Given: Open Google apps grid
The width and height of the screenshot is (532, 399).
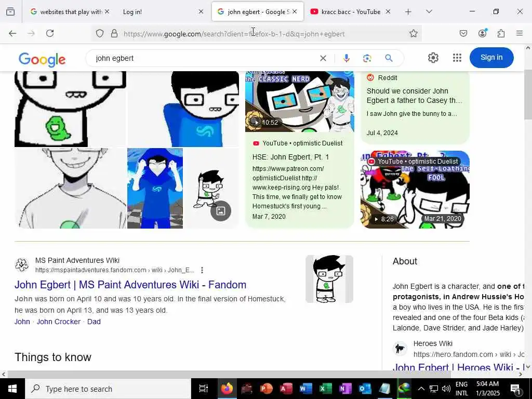Looking at the screenshot, I should (x=457, y=58).
